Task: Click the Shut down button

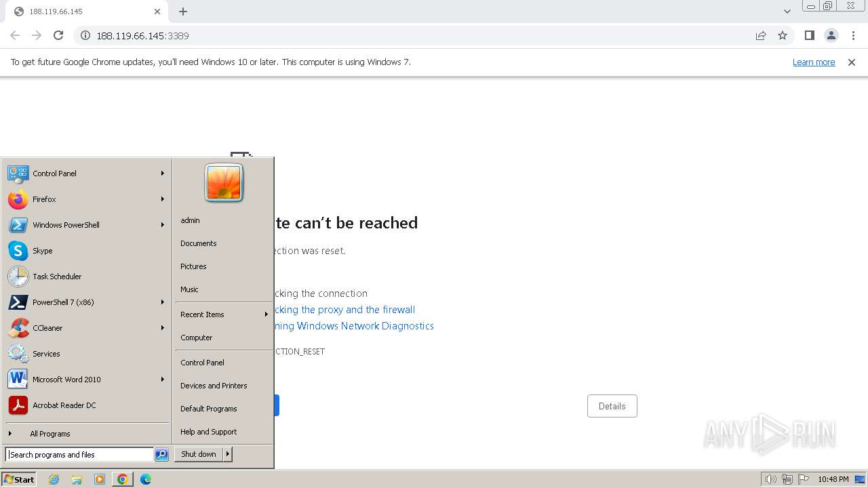Action: [199, 454]
